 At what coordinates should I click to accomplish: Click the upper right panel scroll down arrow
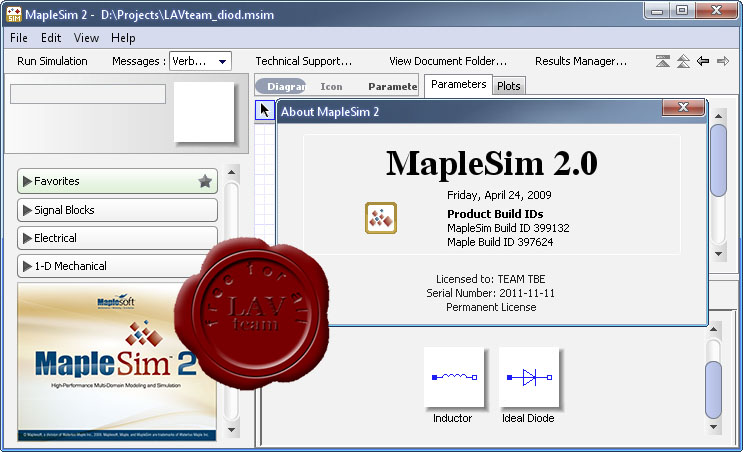click(x=718, y=254)
